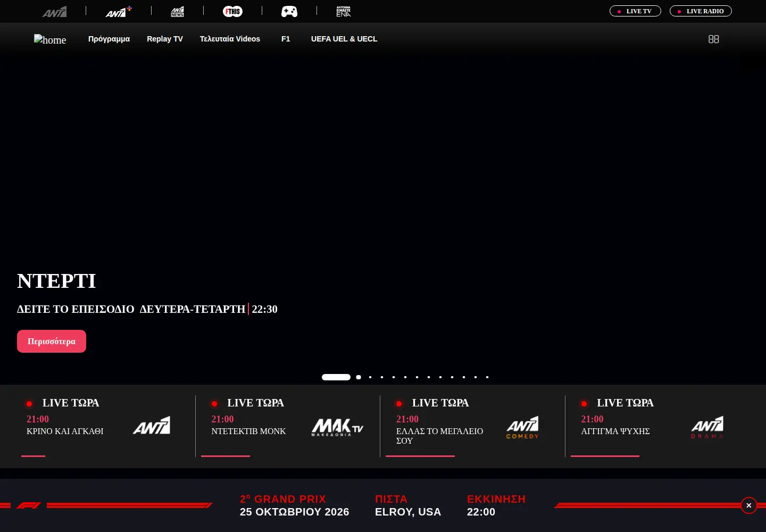Open the FTHIS site logo
Screen dimensions: 766x532
coord(232,11)
